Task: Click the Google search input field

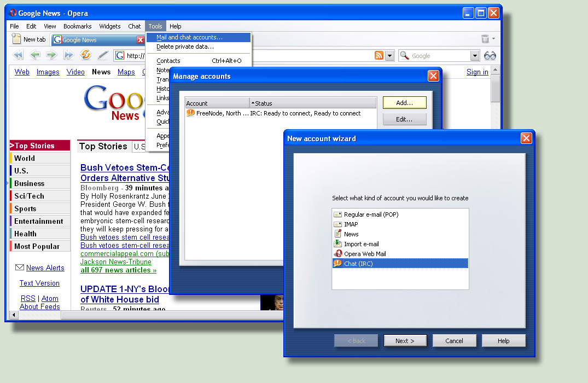Action: (440, 55)
